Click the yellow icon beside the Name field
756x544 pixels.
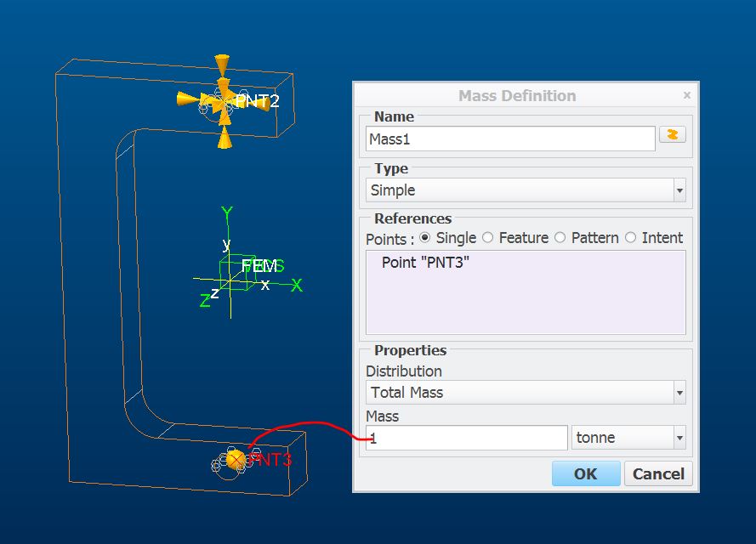point(672,135)
